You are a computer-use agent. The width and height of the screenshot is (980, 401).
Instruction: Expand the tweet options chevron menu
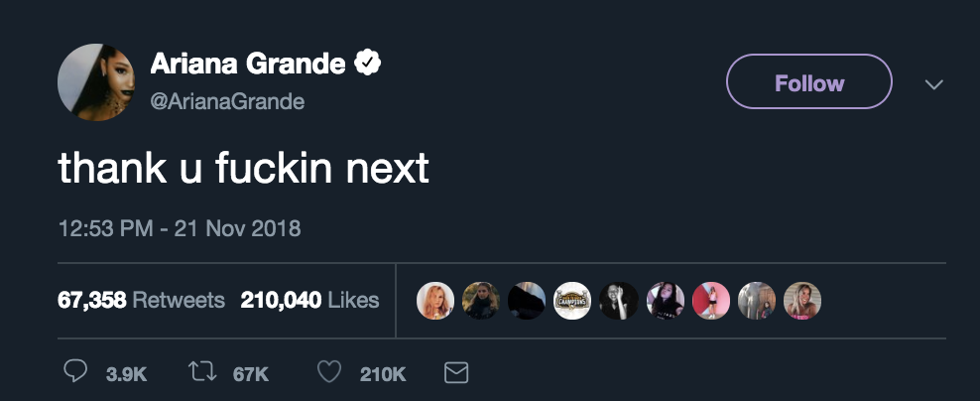click(x=933, y=85)
